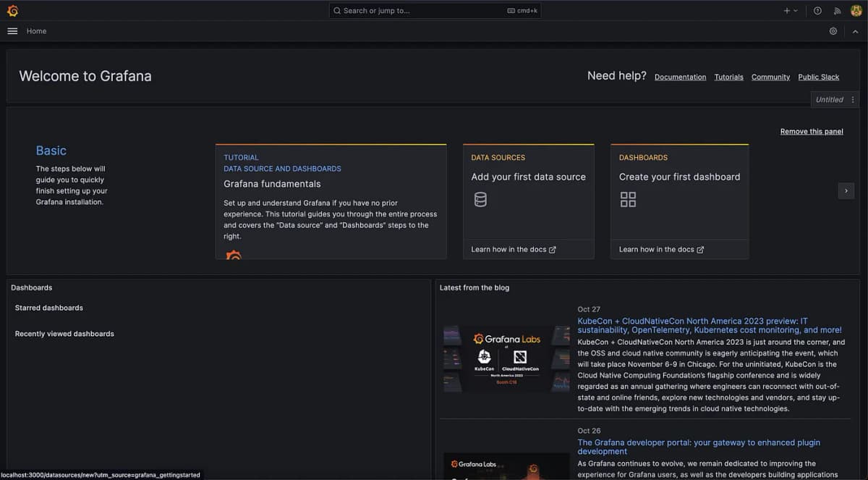Click the Grafana icon in tutorial card

233,255
